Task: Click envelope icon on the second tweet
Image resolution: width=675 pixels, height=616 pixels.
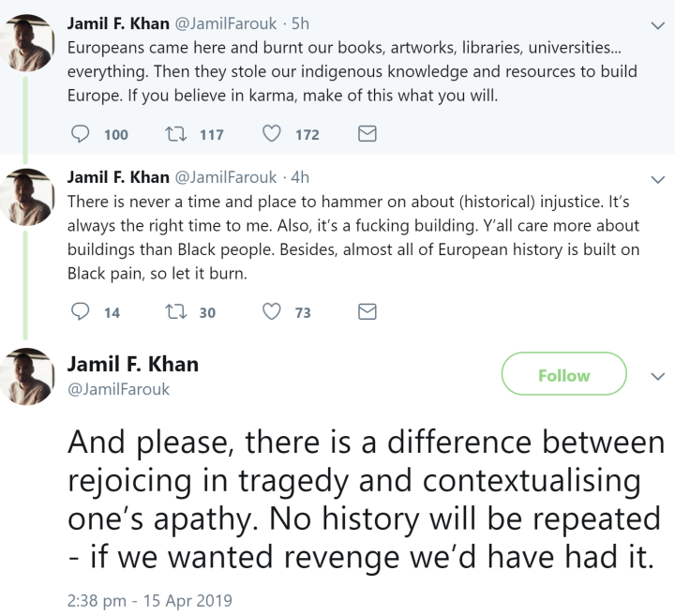Action: point(367,312)
